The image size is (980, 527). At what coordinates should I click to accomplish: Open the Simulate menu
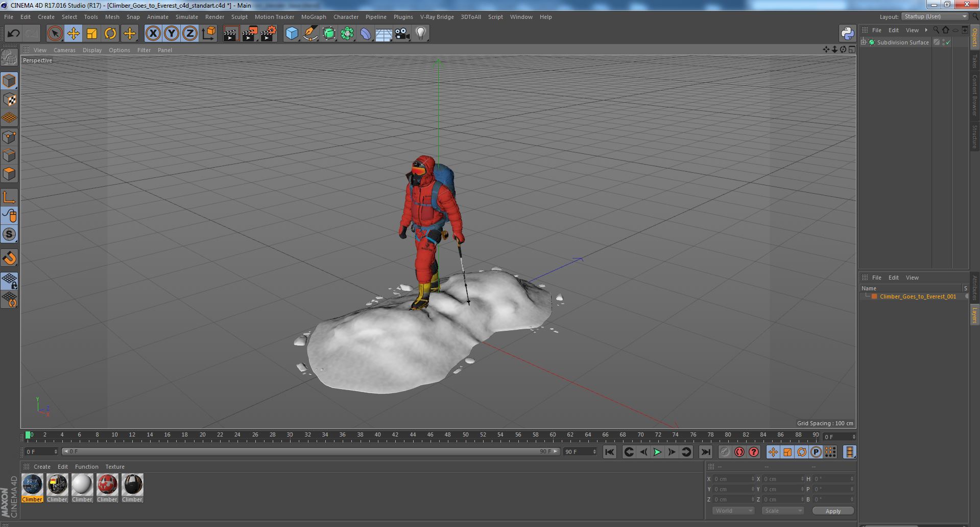tap(187, 17)
